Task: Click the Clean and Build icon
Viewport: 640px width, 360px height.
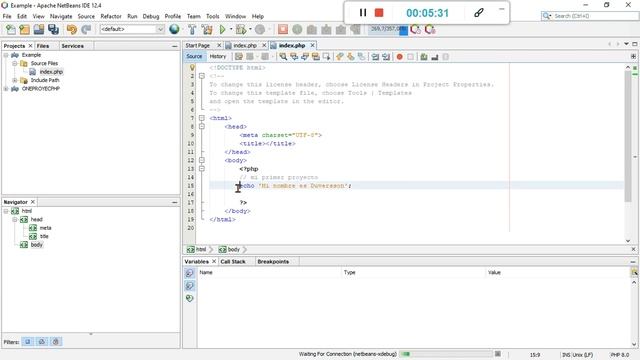Action: pos(207,29)
